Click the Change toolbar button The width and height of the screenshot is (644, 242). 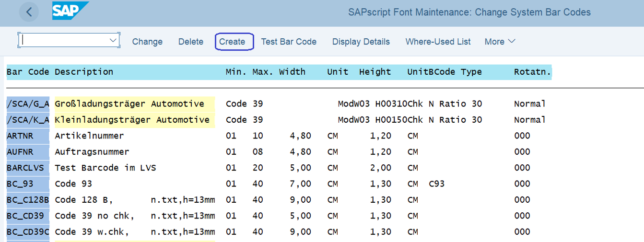147,42
